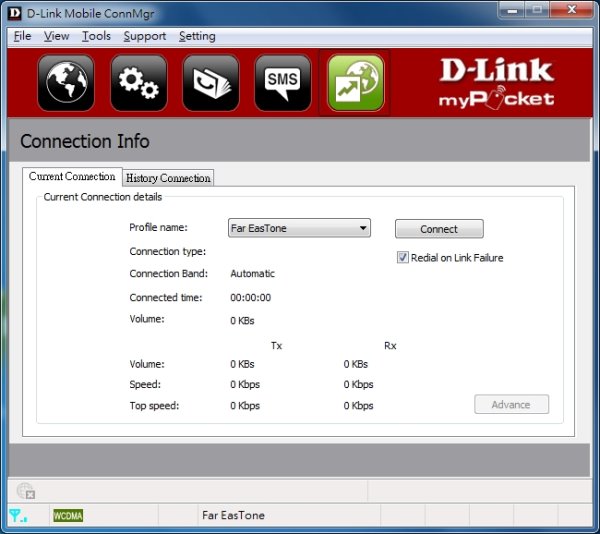The image size is (600, 534).
Task: Click the green WCDMA network indicator
Action: coord(68,516)
